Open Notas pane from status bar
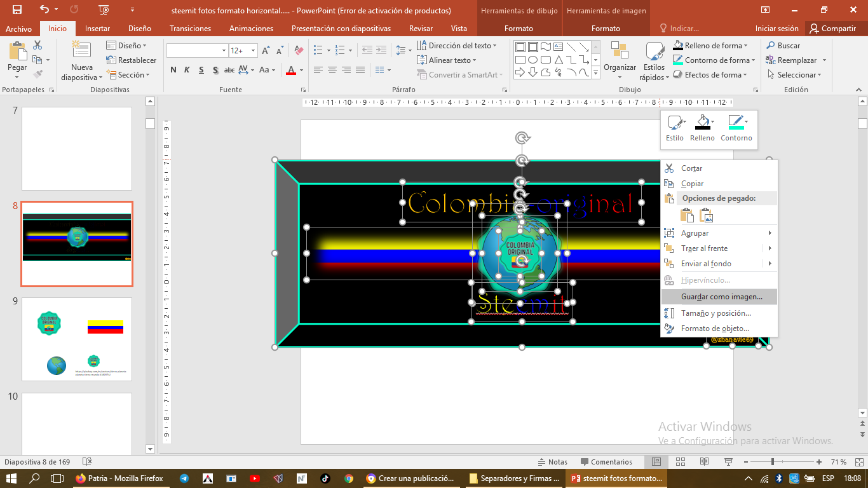This screenshot has height=488, width=868. (552, 462)
